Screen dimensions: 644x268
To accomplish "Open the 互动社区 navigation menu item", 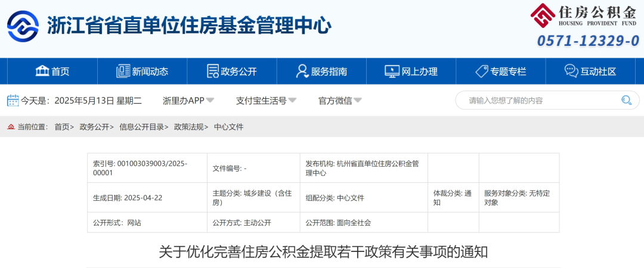I will (590, 71).
